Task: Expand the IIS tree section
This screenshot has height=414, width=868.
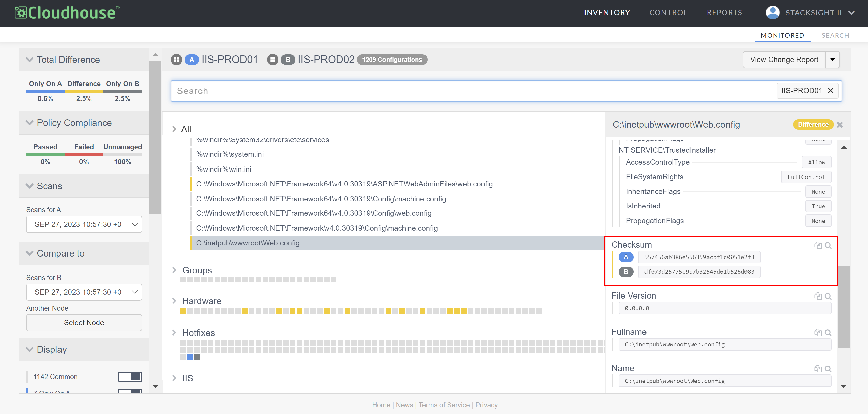Action: coord(174,378)
